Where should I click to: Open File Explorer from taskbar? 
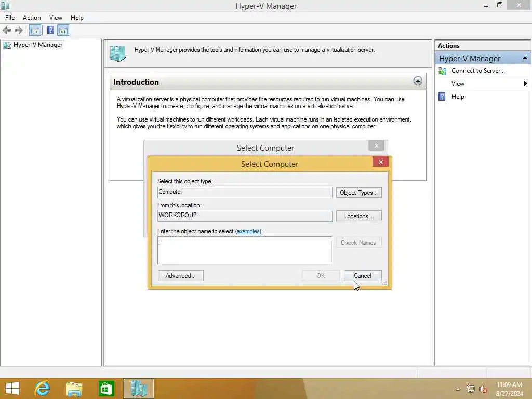click(x=74, y=389)
